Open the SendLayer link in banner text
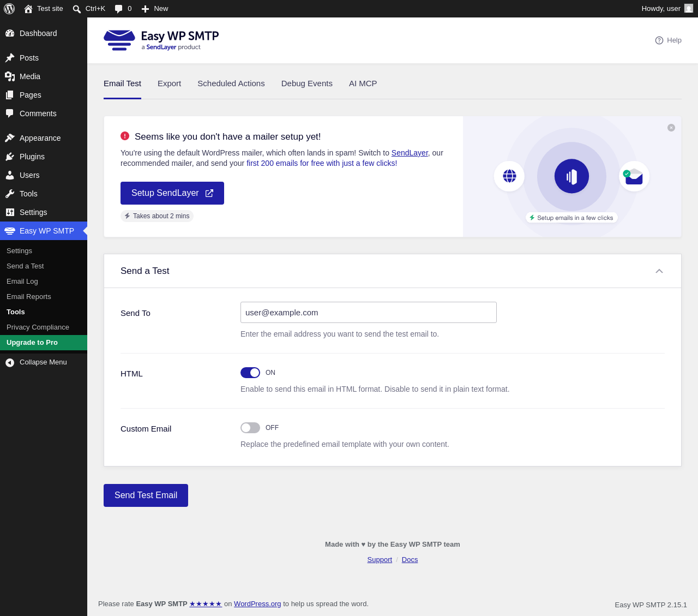The height and width of the screenshot is (616, 698). (x=410, y=153)
